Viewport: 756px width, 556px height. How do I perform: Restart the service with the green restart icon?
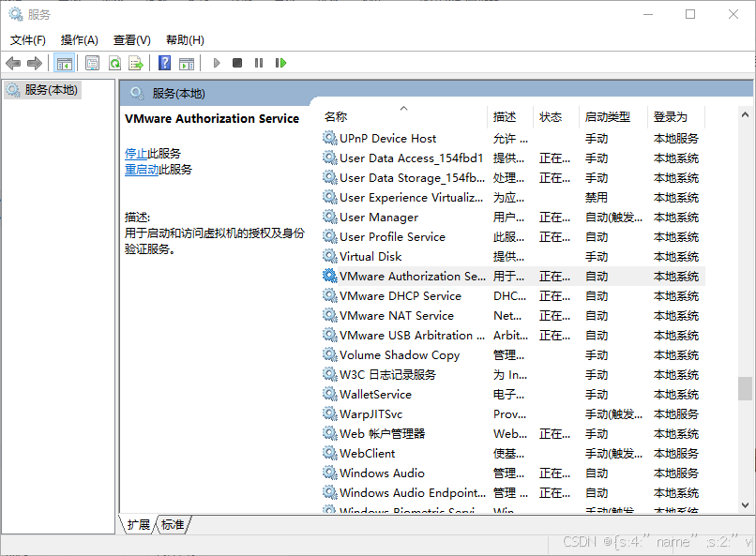pyautogui.click(x=280, y=63)
